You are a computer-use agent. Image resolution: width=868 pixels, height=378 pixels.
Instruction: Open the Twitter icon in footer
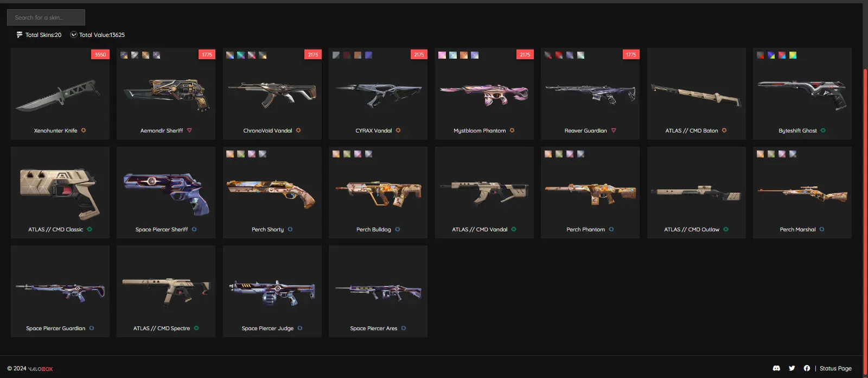792,368
